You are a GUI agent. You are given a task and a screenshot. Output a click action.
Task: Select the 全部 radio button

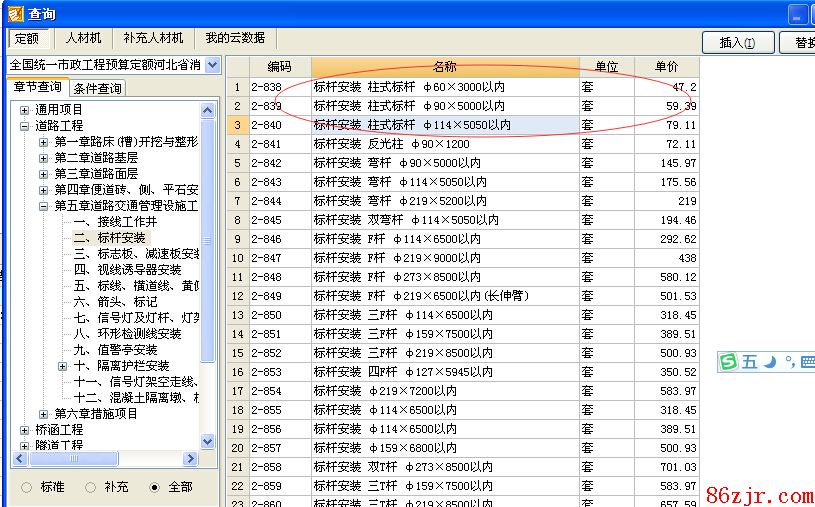coord(154,487)
